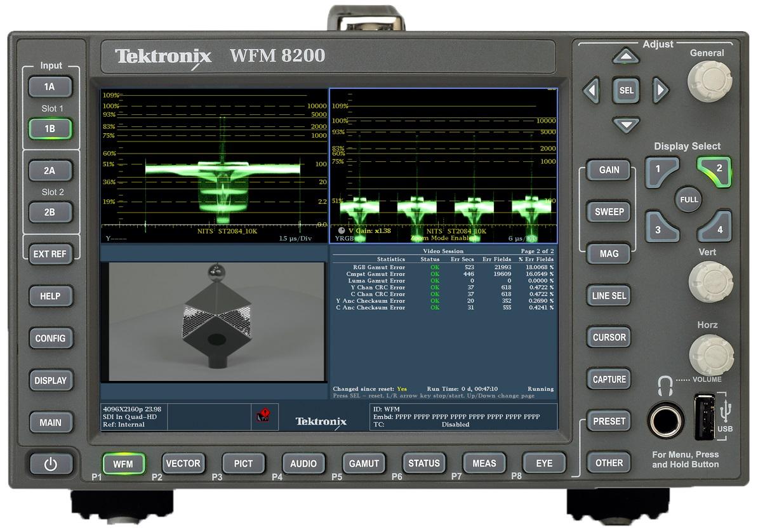This screenshot has height=532, width=758.
Task: Show the STATUS display
Action: point(424,463)
